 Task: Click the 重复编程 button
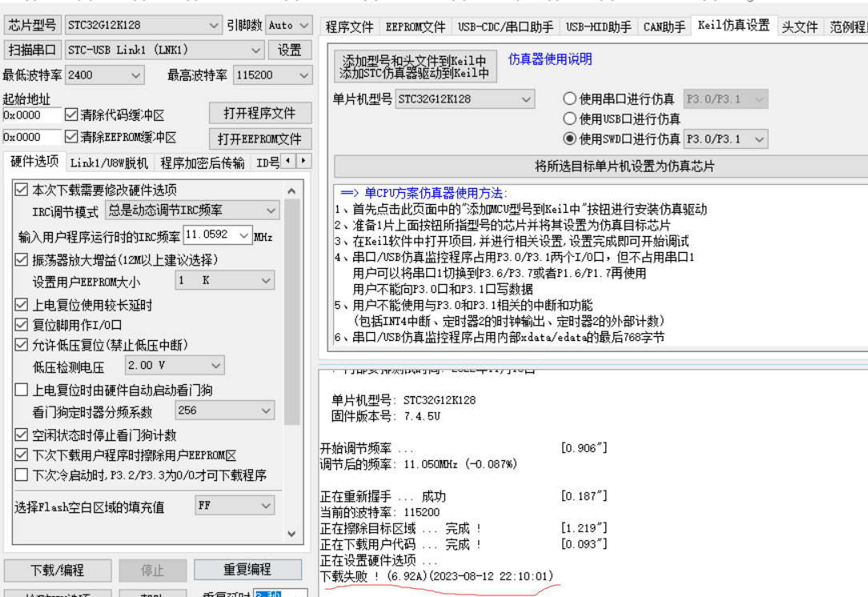click(x=247, y=570)
